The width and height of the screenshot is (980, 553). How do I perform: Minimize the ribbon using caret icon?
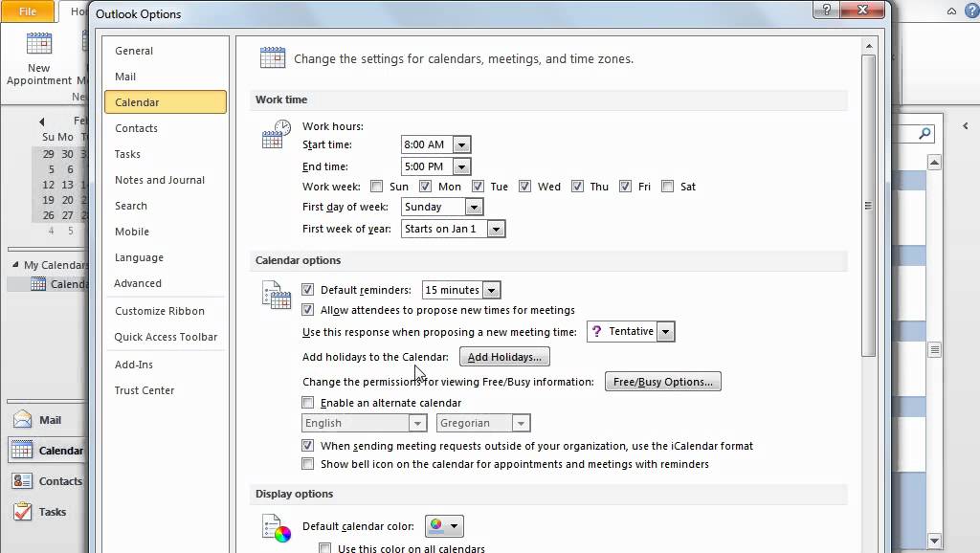(x=951, y=11)
